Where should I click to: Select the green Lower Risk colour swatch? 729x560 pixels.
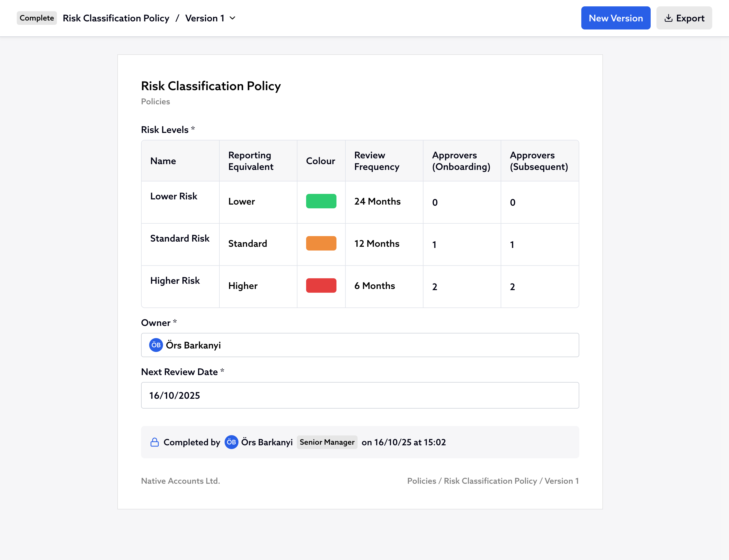tap(321, 201)
